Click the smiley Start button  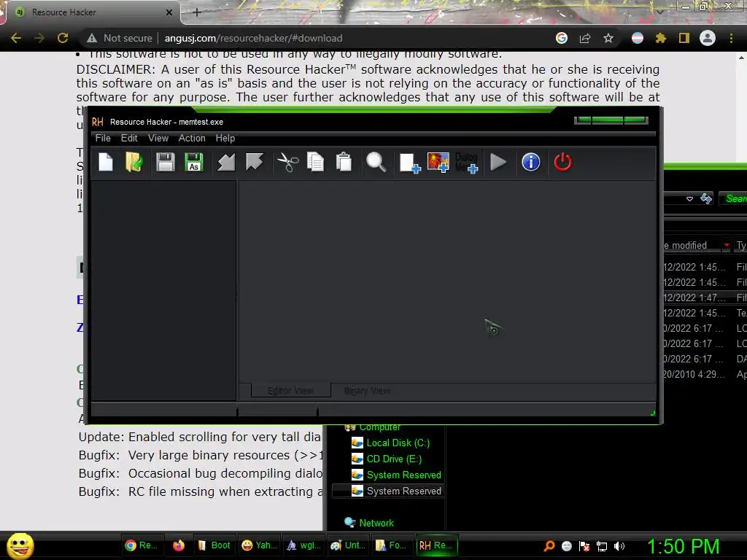pyautogui.click(x=20, y=545)
